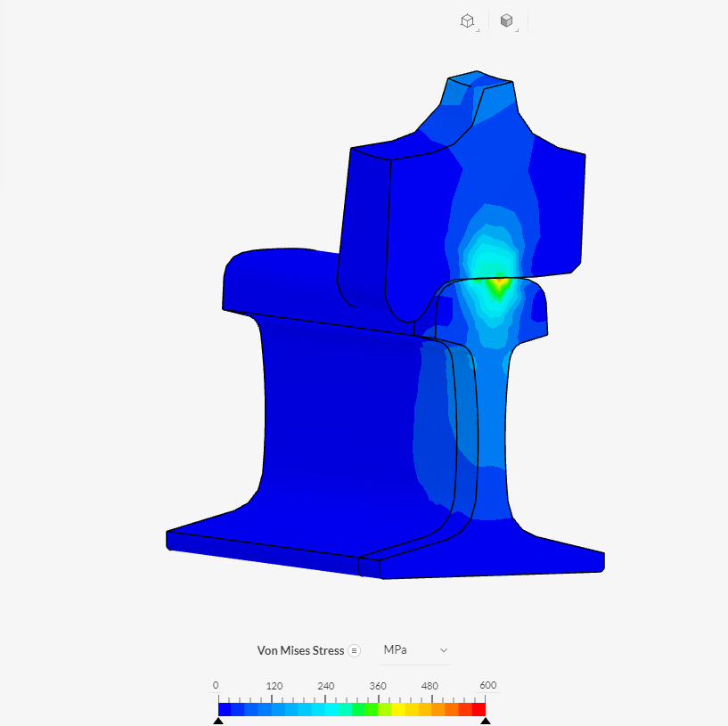Click the legend maximum value 600
This screenshot has width=728, height=726.
488,685
